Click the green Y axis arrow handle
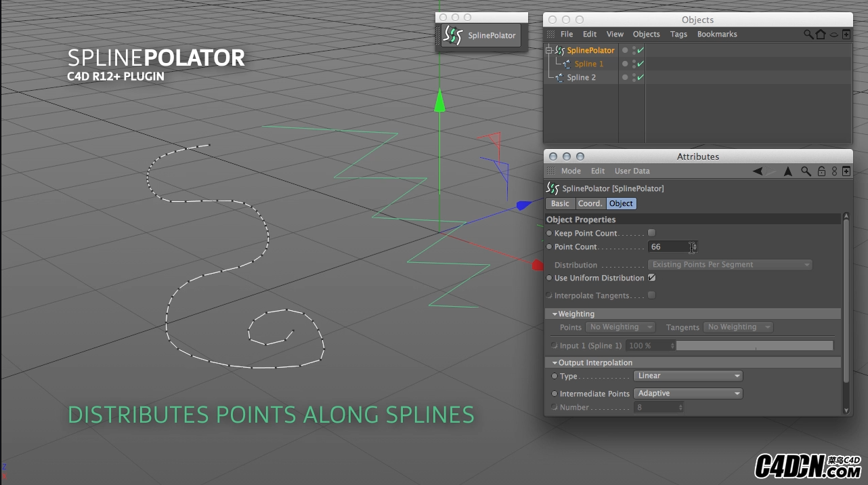 tap(440, 102)
